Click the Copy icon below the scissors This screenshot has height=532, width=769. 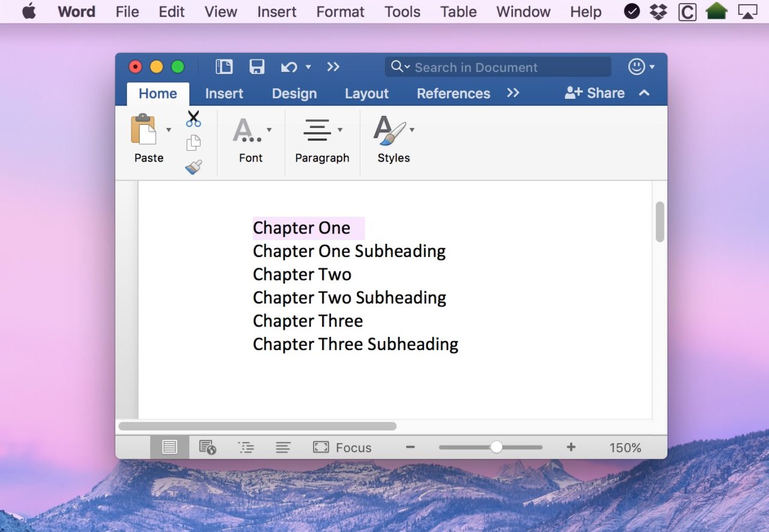[x=193, y=142]
